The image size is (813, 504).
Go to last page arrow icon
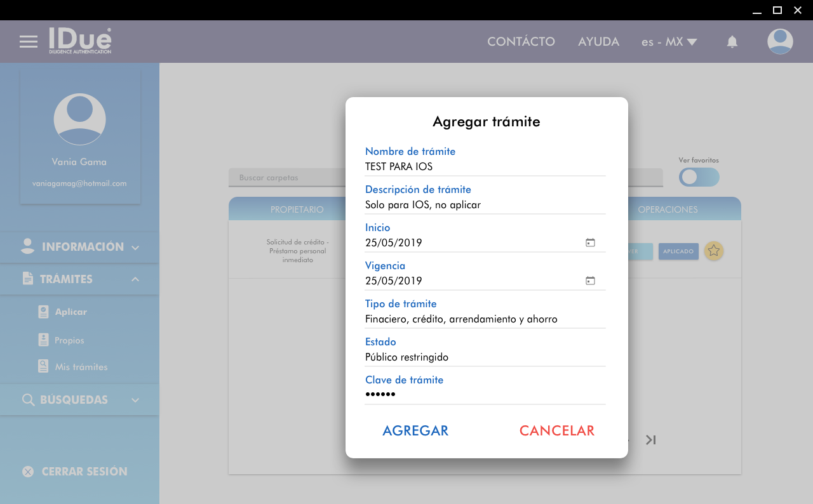tap(650, 440)
